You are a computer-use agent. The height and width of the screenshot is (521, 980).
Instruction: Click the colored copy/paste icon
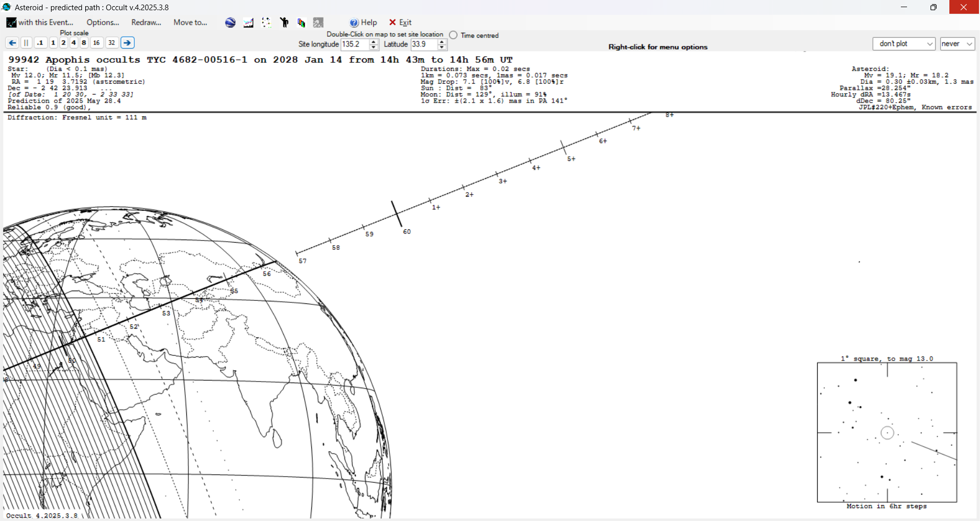301,22
